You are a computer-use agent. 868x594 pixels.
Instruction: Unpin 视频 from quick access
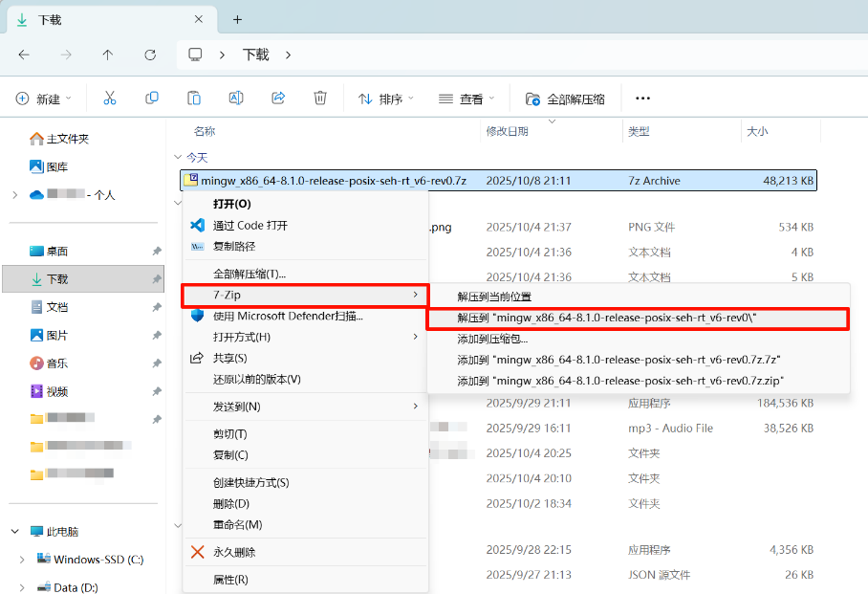[157, 391]
